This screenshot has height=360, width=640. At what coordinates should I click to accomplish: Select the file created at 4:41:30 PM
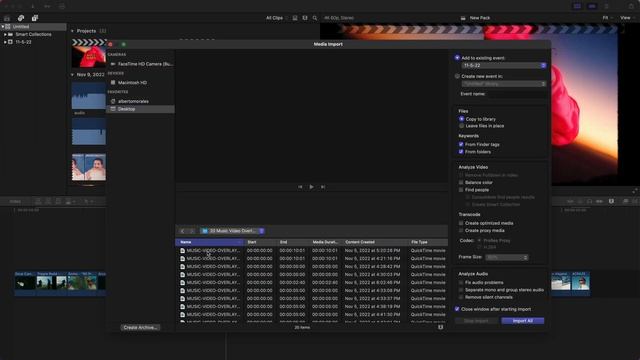coord(312,315)
